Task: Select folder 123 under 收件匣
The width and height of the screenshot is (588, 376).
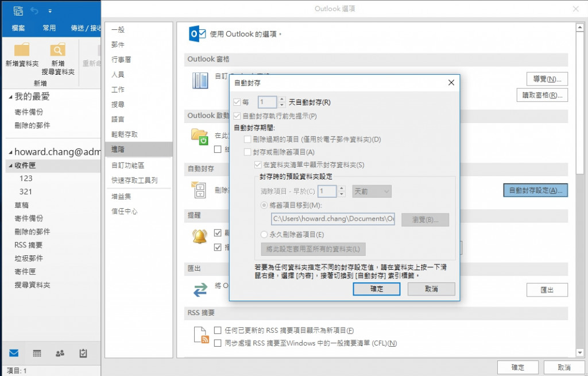Action: (x=26, y=178)
